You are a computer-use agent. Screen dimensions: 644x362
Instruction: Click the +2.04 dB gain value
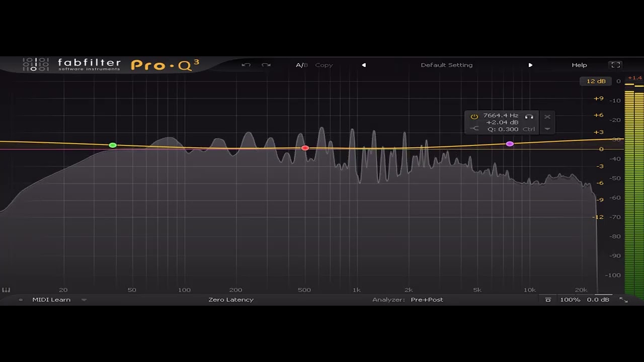pyautogui.click(x=502, y=122)
